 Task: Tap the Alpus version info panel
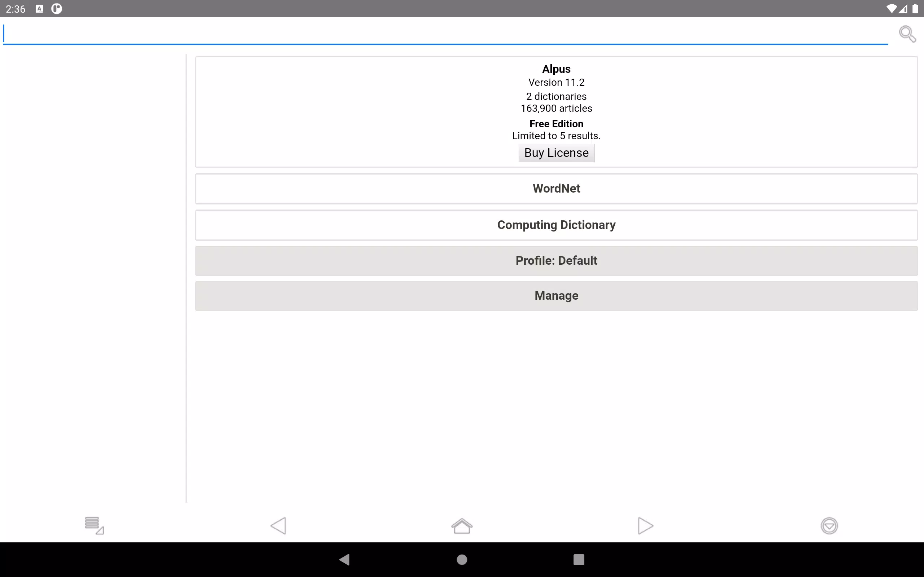[556, 96]
